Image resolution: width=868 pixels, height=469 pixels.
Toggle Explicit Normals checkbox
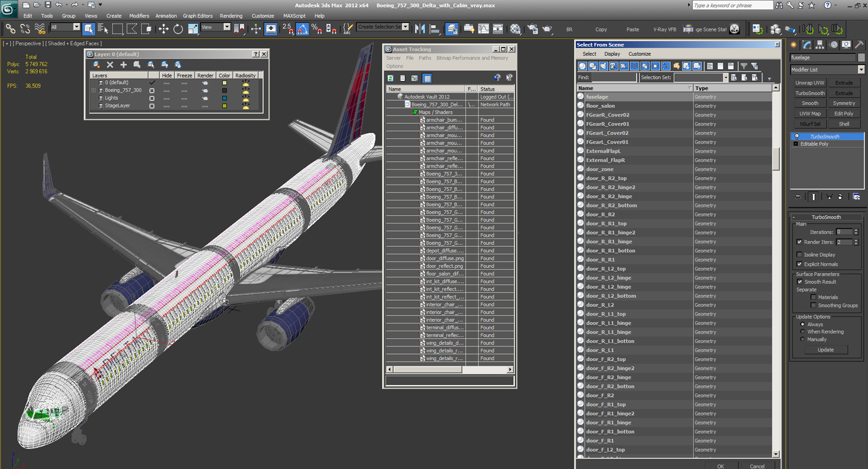[x=799, y=264]
